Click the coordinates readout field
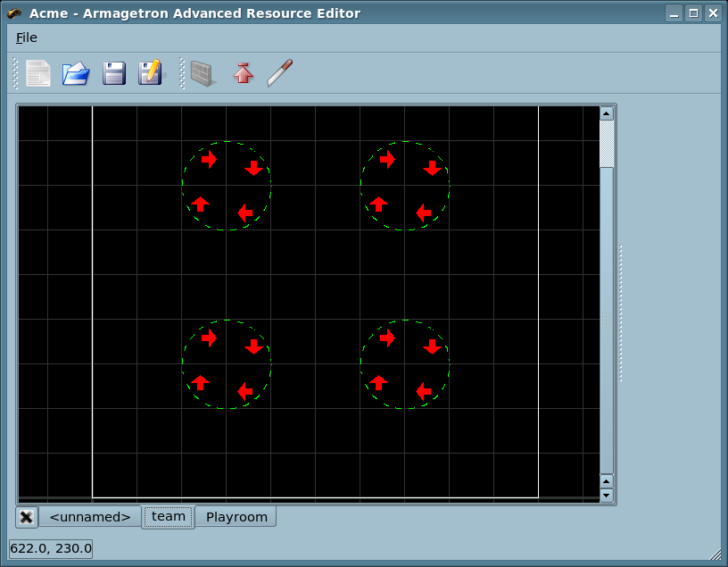The width and height of the screenshot is (728, 567). pyautogui.click(x=51, y=548)
